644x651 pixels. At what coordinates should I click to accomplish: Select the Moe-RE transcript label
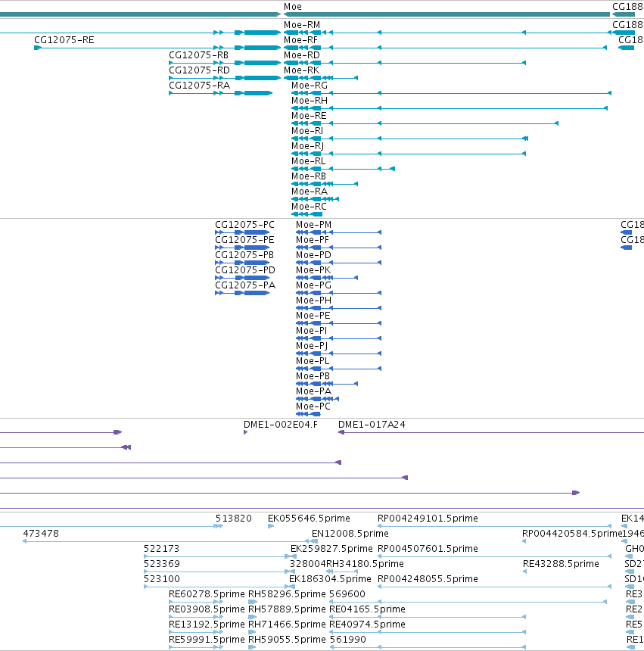click(309, 116)
